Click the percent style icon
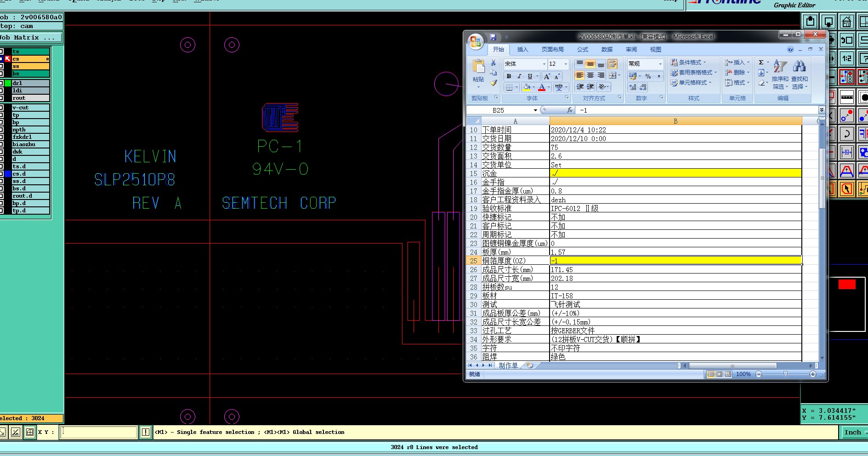This screenshot has height=456, width=868. tap(648, 76)
